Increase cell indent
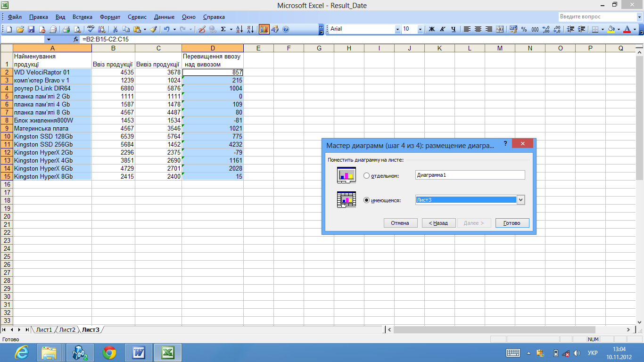The image size is (644, 362). coord(581,29)
